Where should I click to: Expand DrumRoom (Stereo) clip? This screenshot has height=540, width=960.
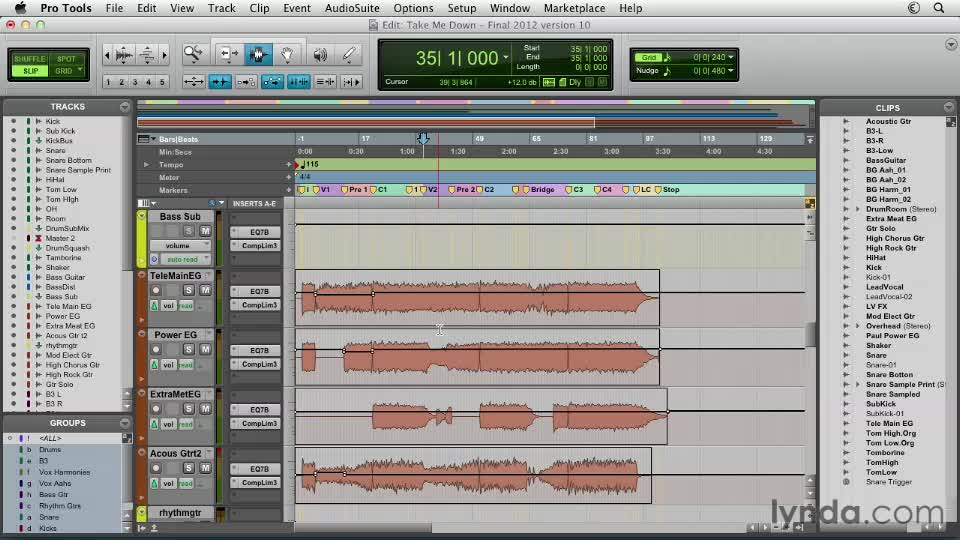[x=857, y=209]
